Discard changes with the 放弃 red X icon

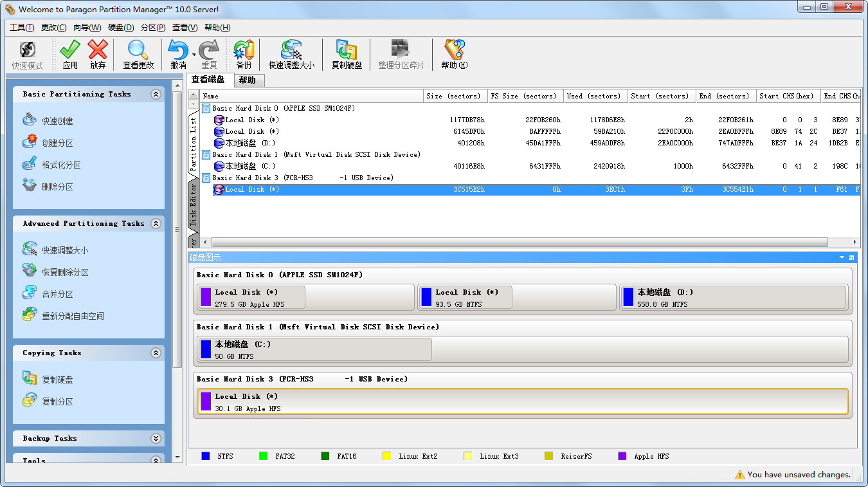tap(98, 50)
